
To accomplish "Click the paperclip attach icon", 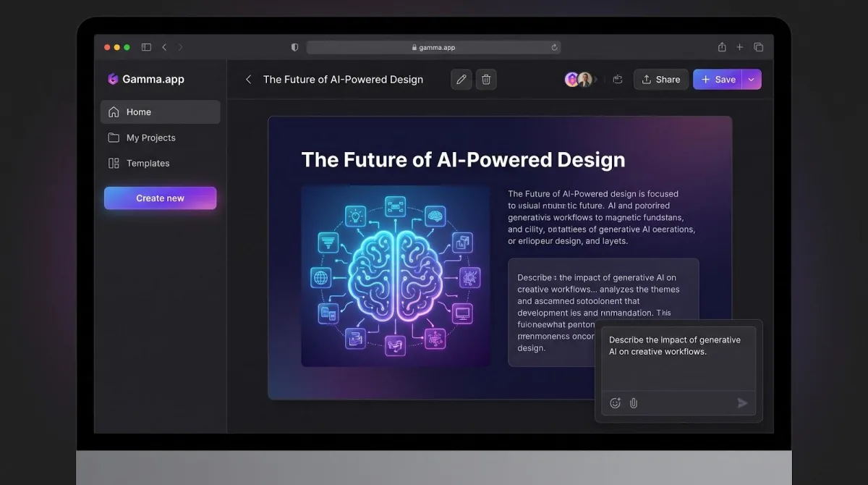I will point(634,403).
